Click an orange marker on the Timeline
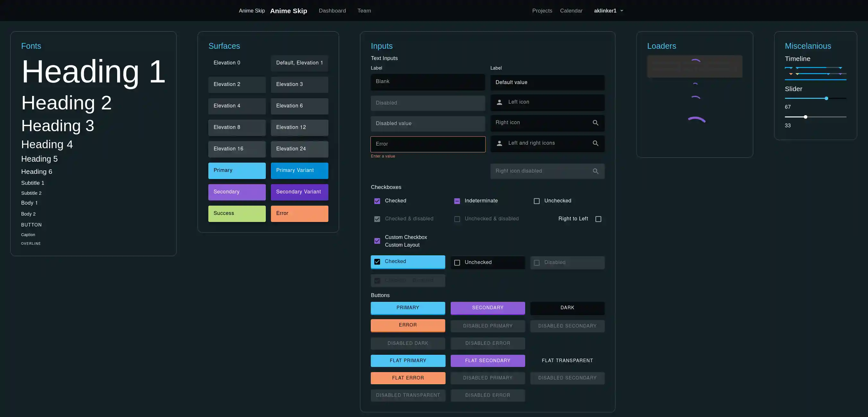Screen dimensions: 868x417 791,74
